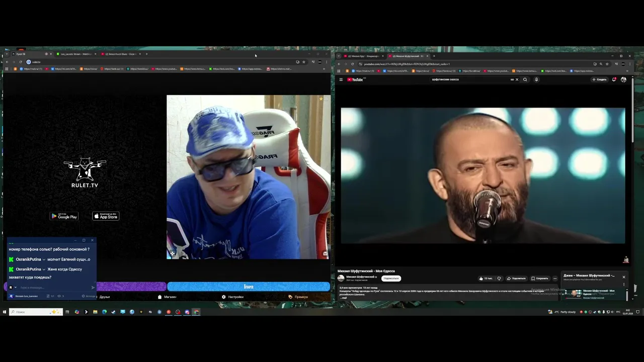
Task: Send chat message arrow icon
Action: pos(93,288)
